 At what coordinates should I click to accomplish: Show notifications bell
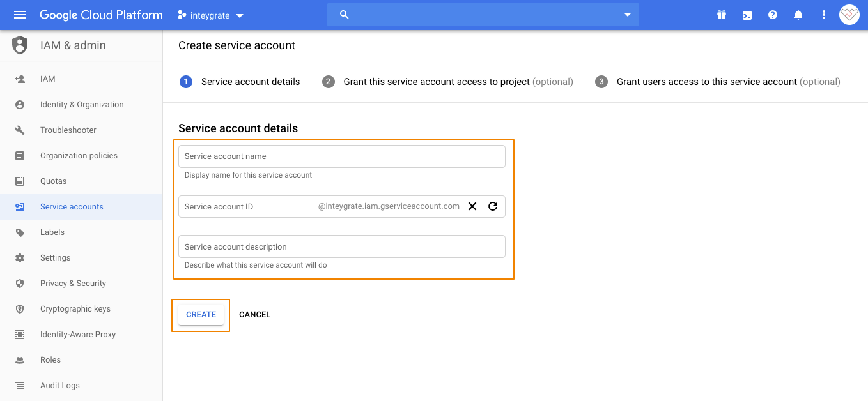click(798, 15)
